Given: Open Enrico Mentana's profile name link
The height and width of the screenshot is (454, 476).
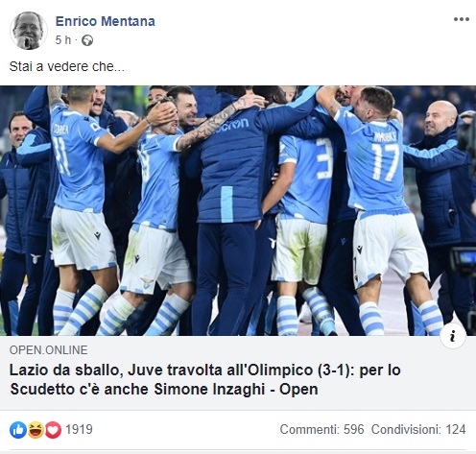Looking at the screenshot, I should tap(106, 21).
